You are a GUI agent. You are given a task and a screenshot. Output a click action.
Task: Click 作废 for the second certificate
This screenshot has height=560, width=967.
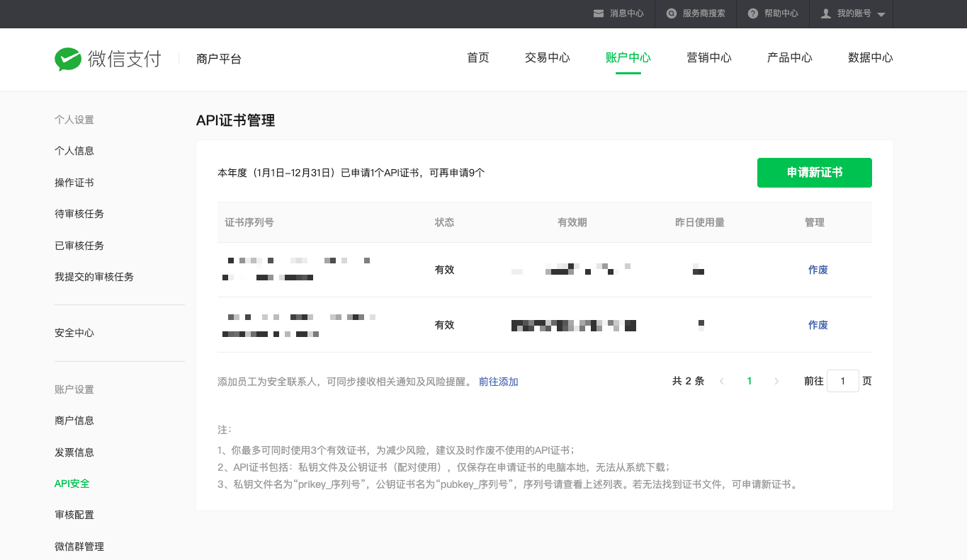click(818, 325)
